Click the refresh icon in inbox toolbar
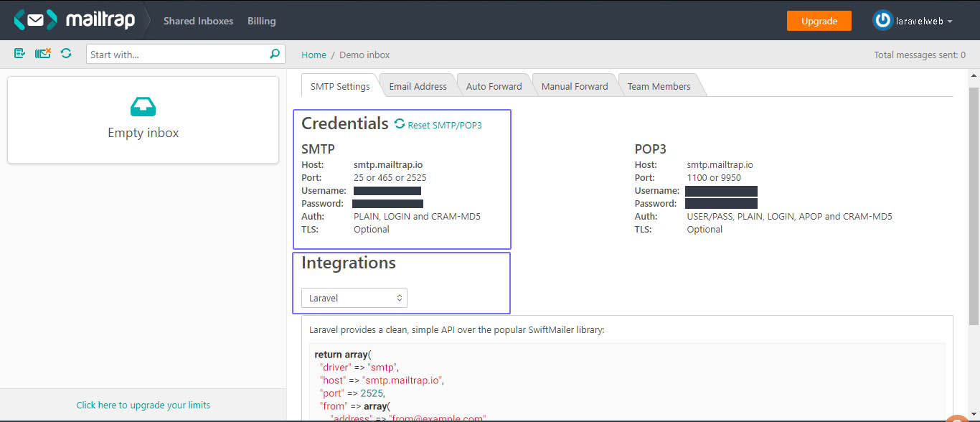The image size is (980, 422). (x=66, y=54)
